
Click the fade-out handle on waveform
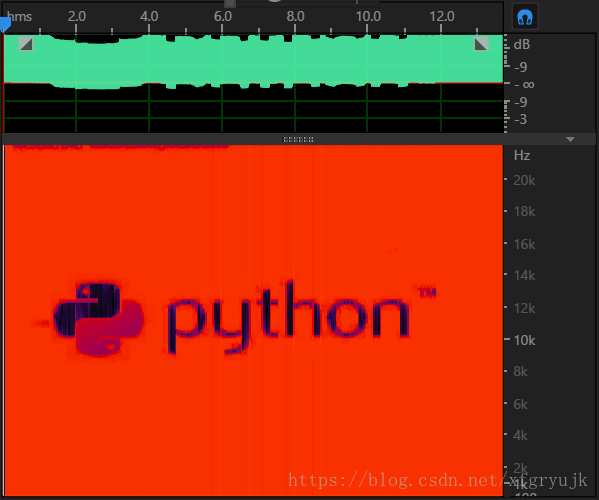coord(481,44)
